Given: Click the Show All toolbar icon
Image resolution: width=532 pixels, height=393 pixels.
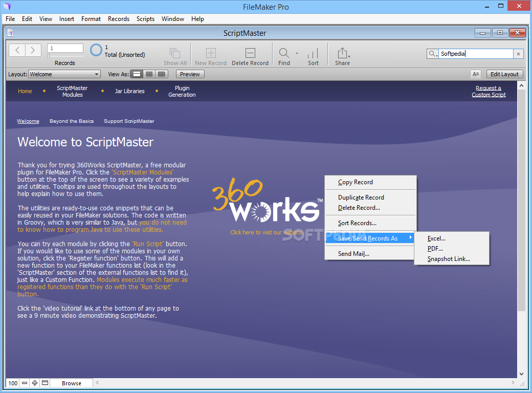Looking at the screenshot, I should pos(175,53).
